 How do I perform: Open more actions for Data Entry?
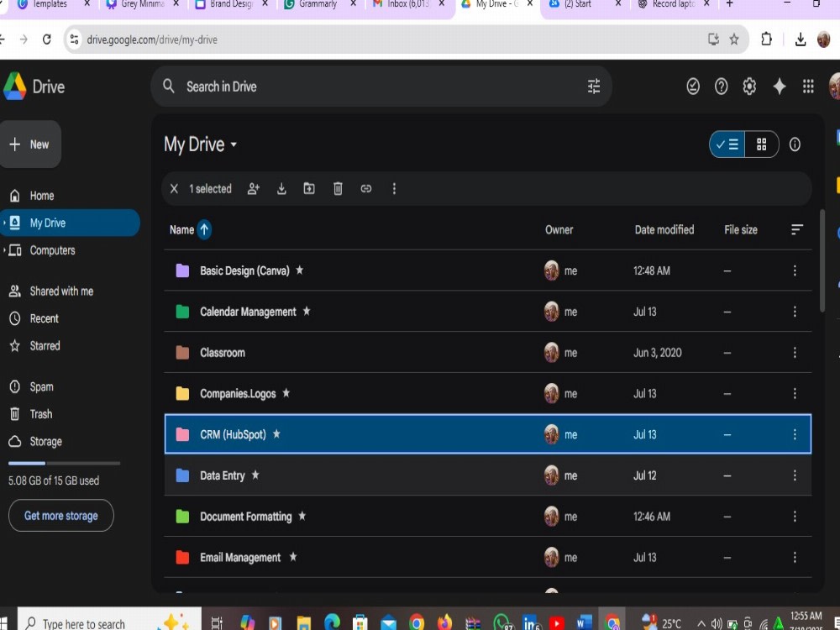click(795, 475)
